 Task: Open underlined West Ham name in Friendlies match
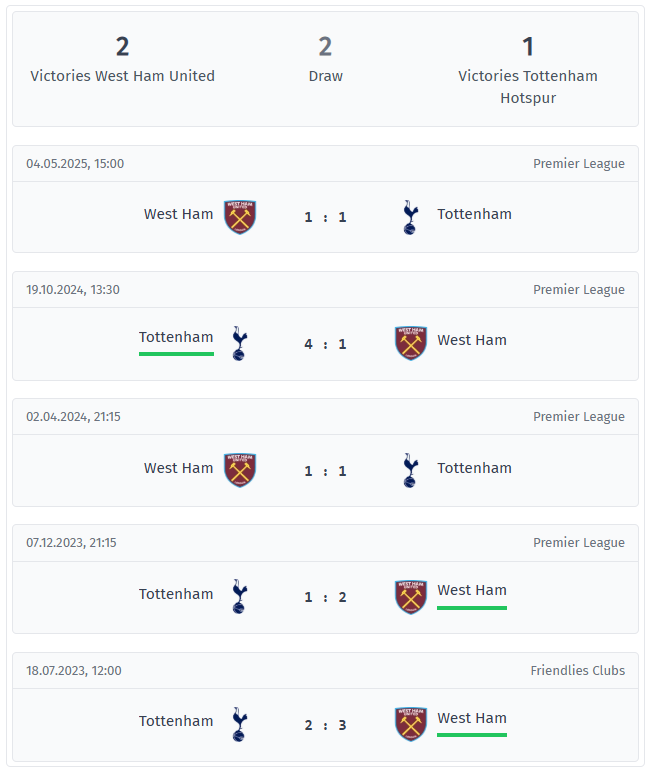[x=472, y=718]
